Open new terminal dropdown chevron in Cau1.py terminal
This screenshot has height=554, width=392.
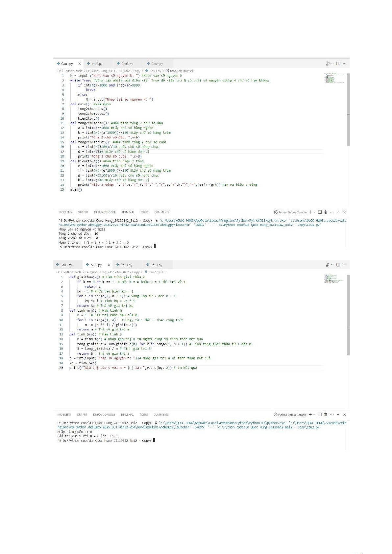click(314, 212)
